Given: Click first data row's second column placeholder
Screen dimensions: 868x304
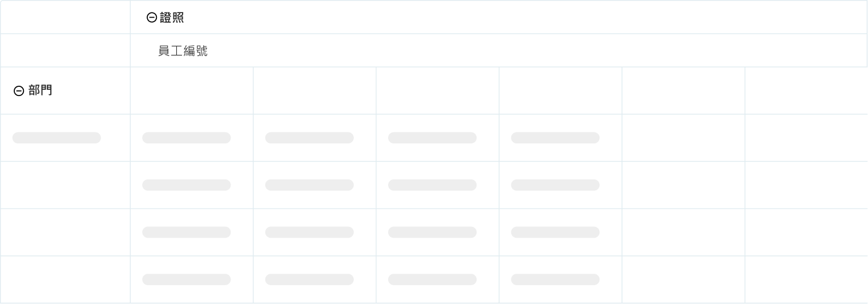Looking at the screenshot, I should pos(309,138).
